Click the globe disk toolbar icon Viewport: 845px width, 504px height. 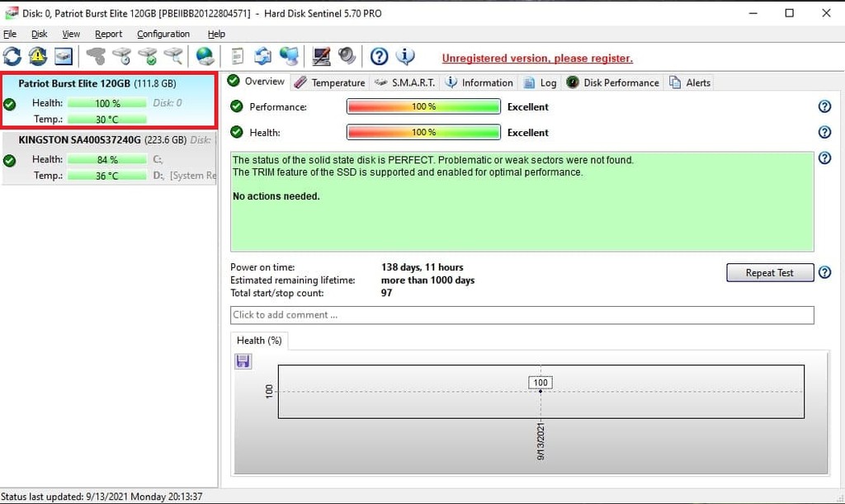[x=205, y=56]
